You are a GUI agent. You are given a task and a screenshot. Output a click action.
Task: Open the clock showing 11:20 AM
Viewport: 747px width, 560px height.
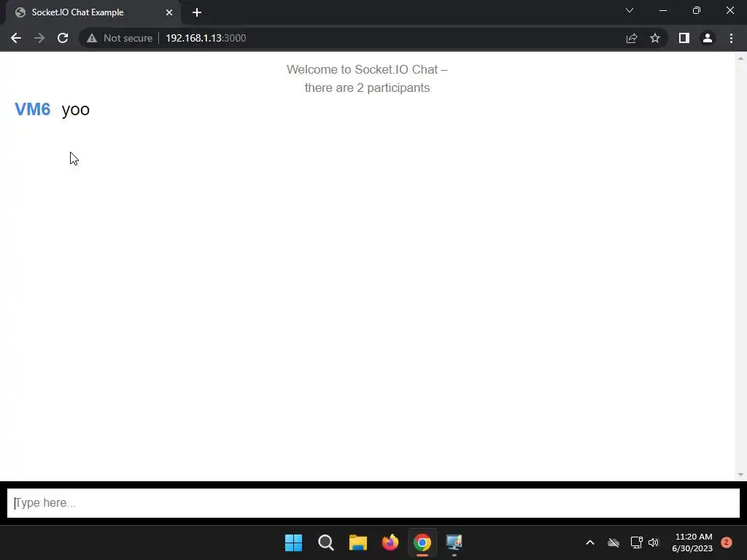[x=692, y=542]
